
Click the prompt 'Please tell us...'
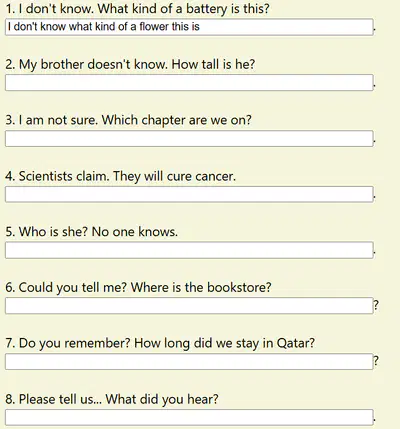60,399
